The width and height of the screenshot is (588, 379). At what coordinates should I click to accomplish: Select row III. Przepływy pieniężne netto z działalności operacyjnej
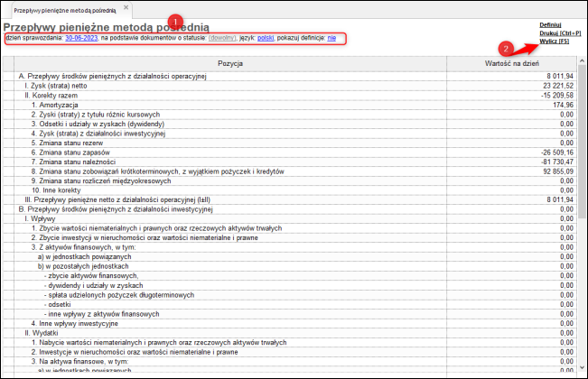pos(290,200)
